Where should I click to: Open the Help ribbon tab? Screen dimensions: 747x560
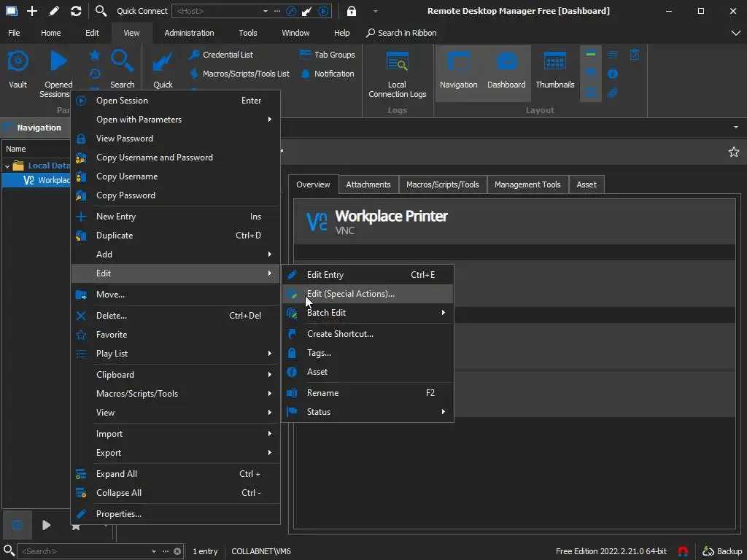341,33
